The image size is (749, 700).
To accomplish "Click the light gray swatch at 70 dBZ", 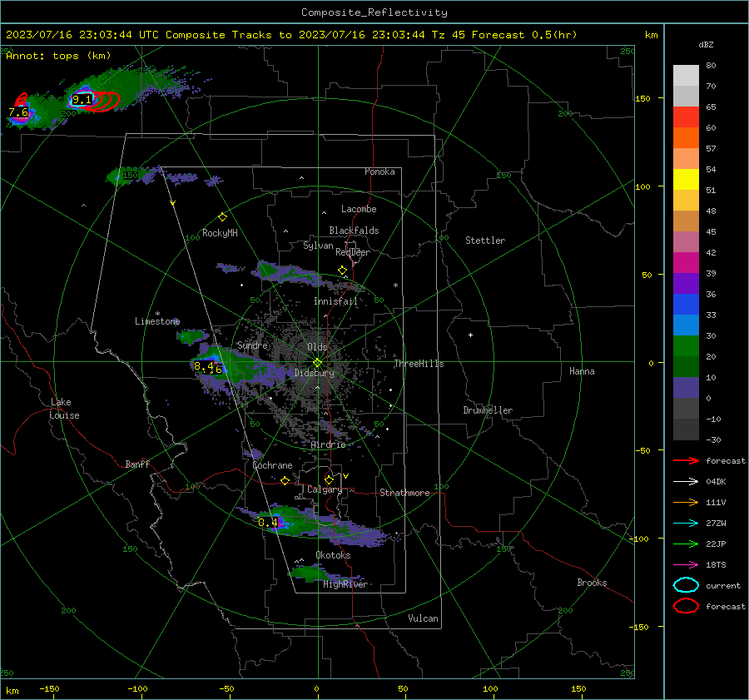I will (686, 76).
